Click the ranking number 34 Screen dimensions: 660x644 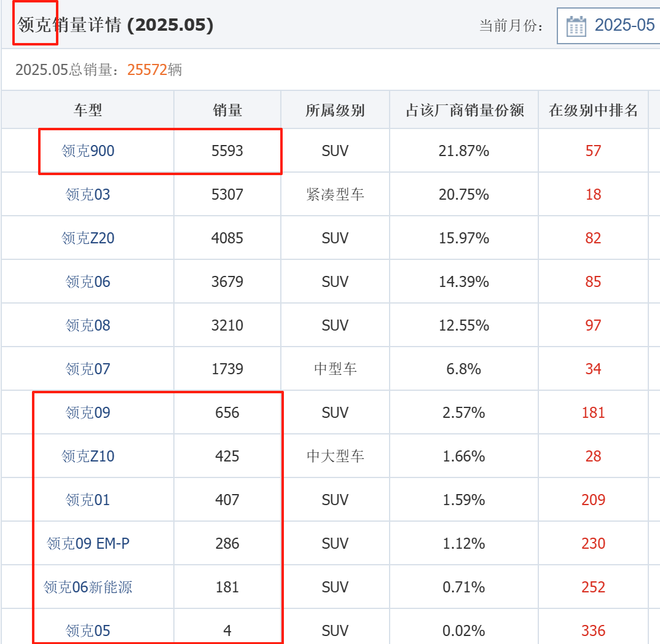(593, 369)
